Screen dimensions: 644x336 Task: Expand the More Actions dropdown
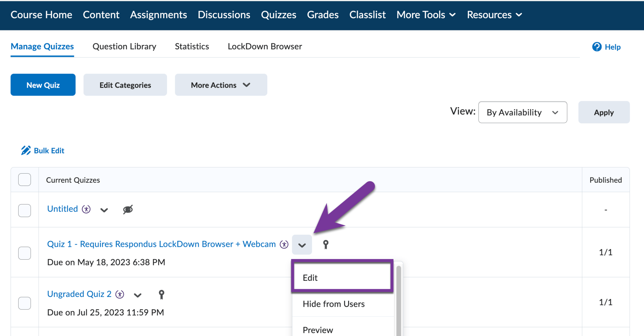(x=220, y=84)
